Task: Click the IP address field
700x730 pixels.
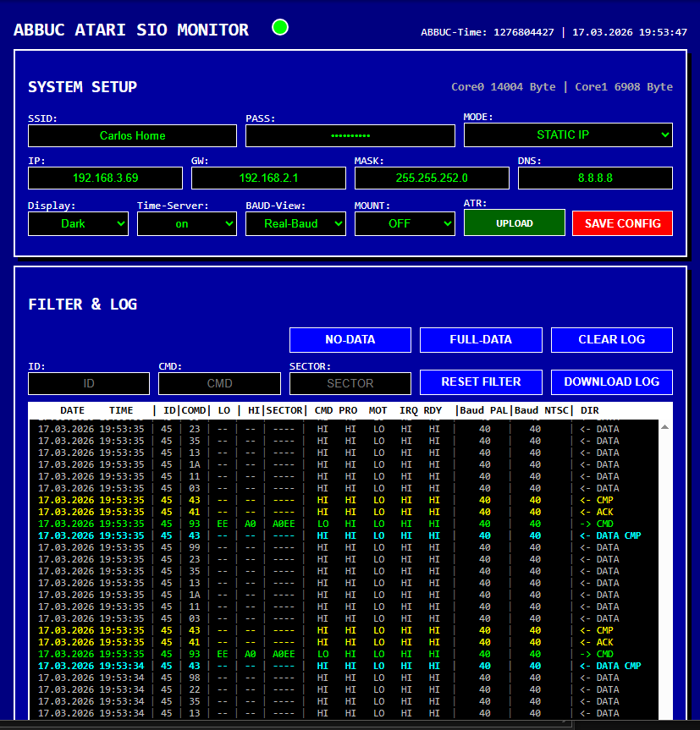Action: point(105,178)
